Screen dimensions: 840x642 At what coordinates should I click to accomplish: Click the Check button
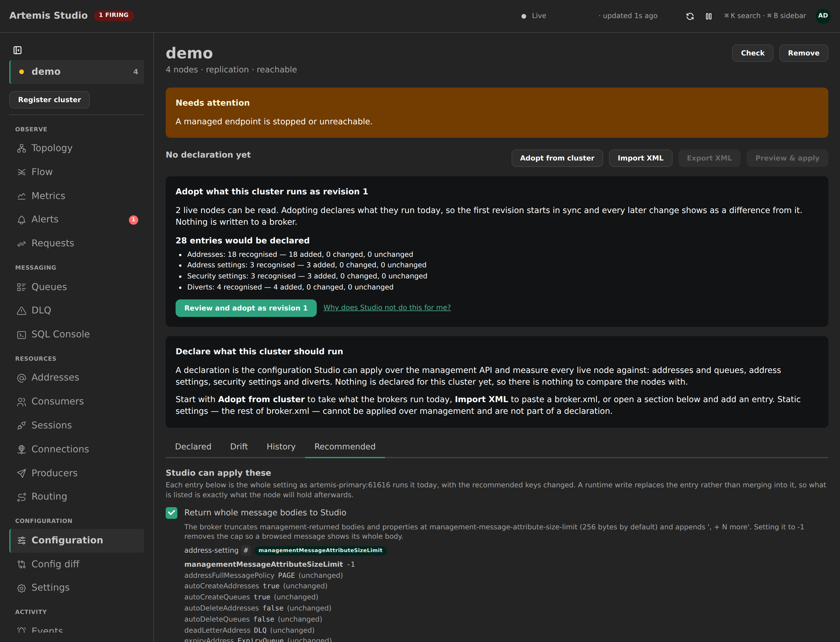coord(752,53)
